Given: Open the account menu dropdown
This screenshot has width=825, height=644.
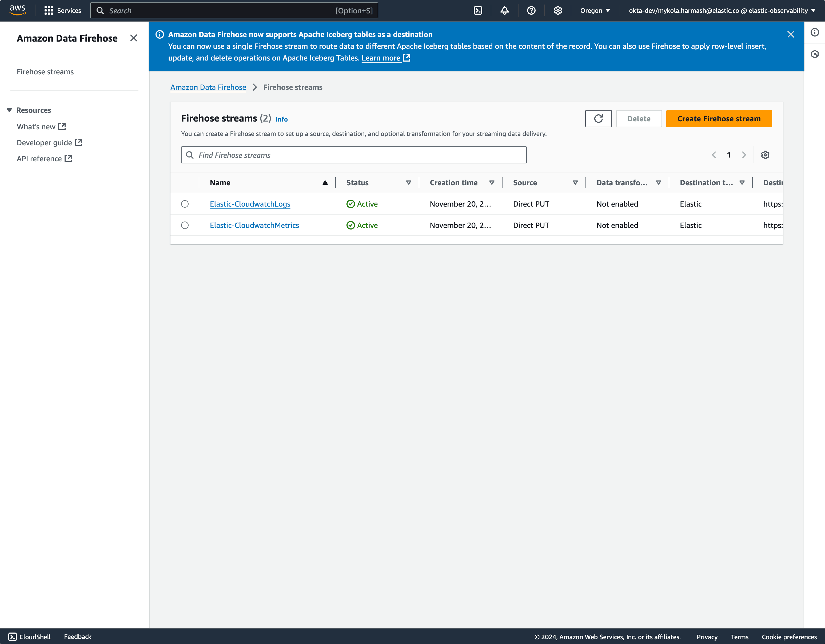Looking at the screenshot, I should click(722, 11).
